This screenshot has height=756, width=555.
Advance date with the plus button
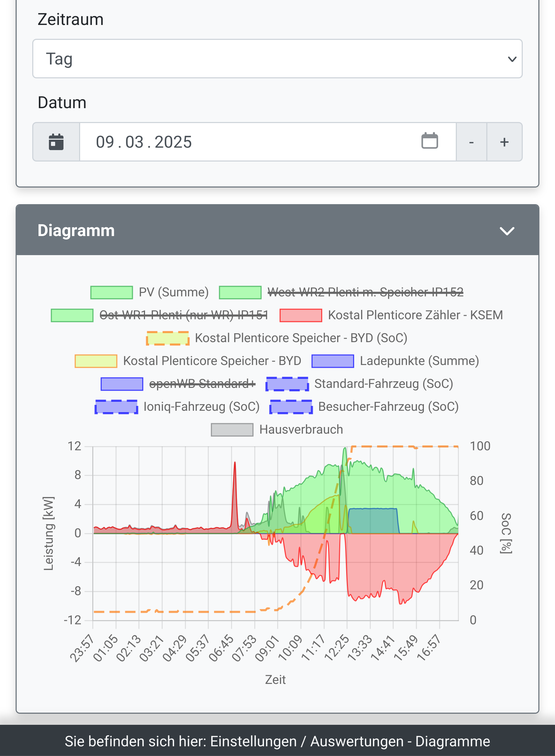coord(504,142)
